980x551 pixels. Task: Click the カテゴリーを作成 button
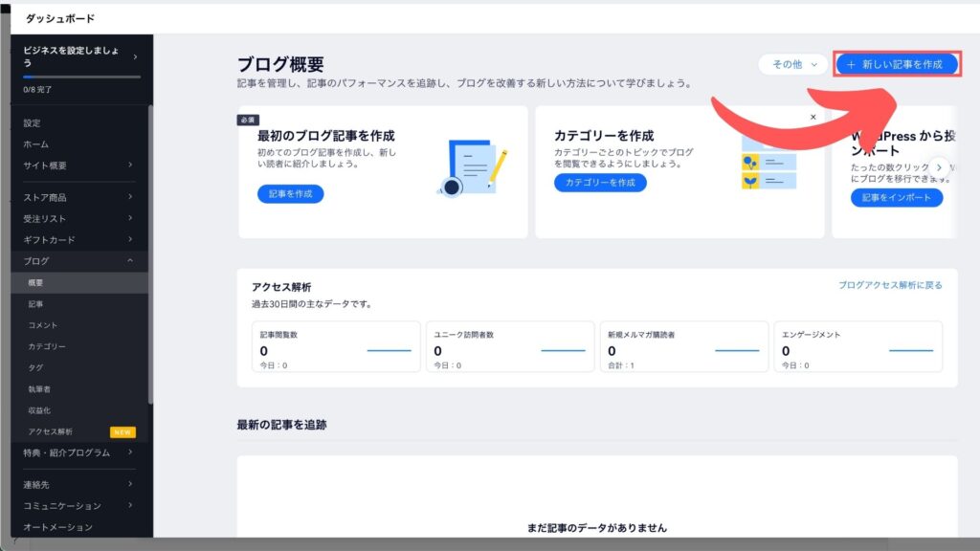(600, 183)
